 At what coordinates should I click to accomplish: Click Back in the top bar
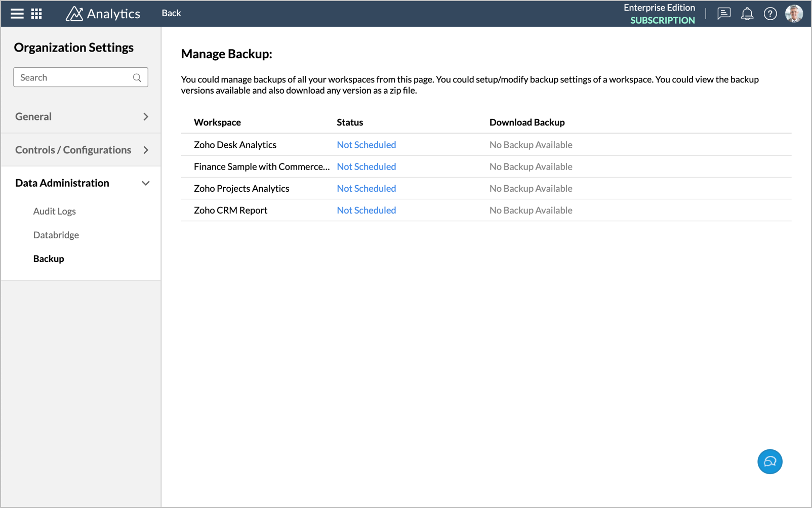pos(171,13)
